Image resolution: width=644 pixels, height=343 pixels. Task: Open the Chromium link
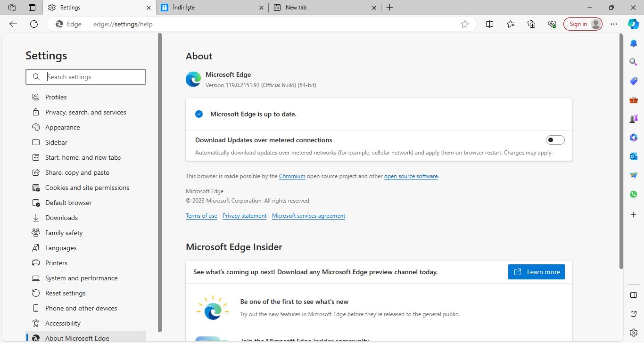coord(292,176)
